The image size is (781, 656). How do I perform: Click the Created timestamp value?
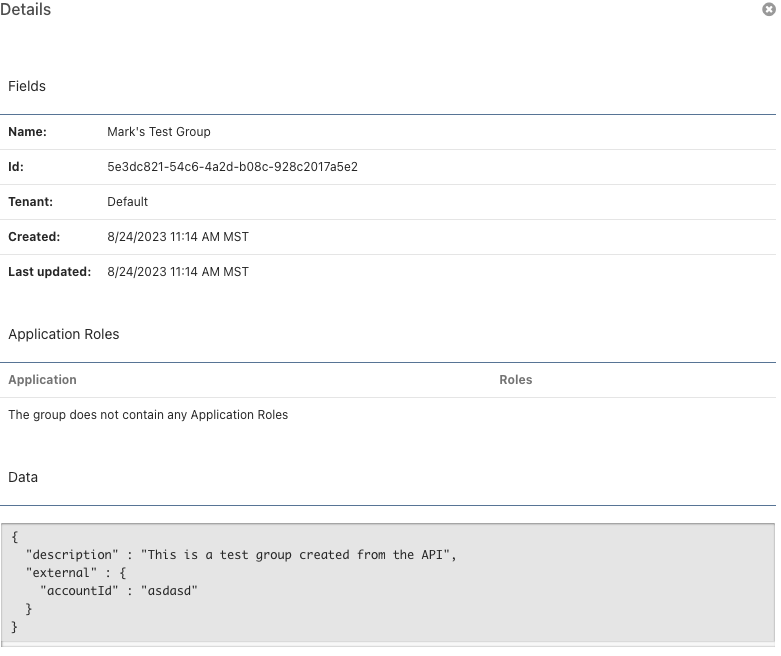click(x=178, y=237)
